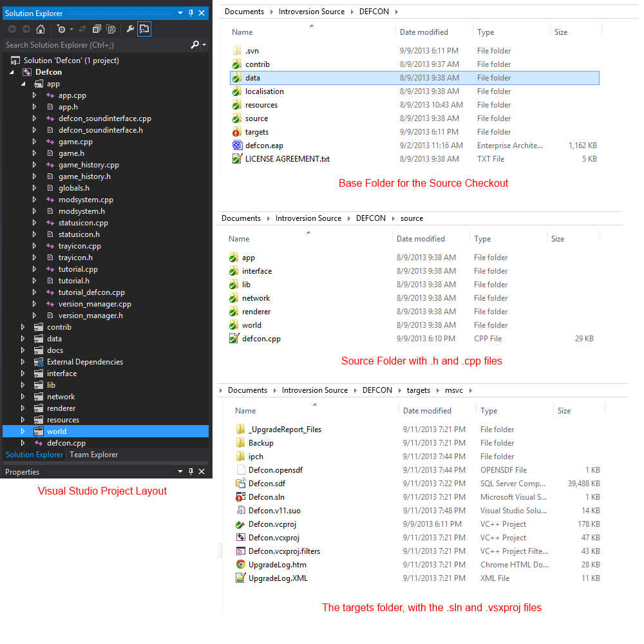Expand the External Dependencies node
The image size is (644, 644).
[x=23, y=362]
